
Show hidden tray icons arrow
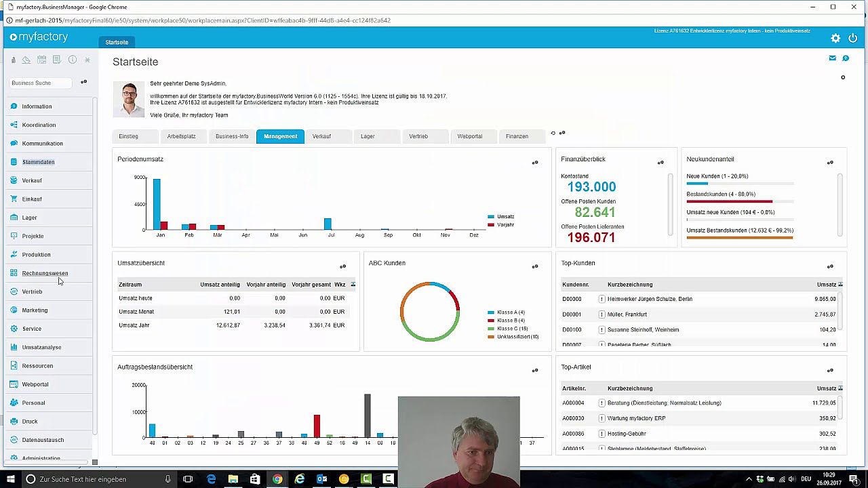coord(749,479)
